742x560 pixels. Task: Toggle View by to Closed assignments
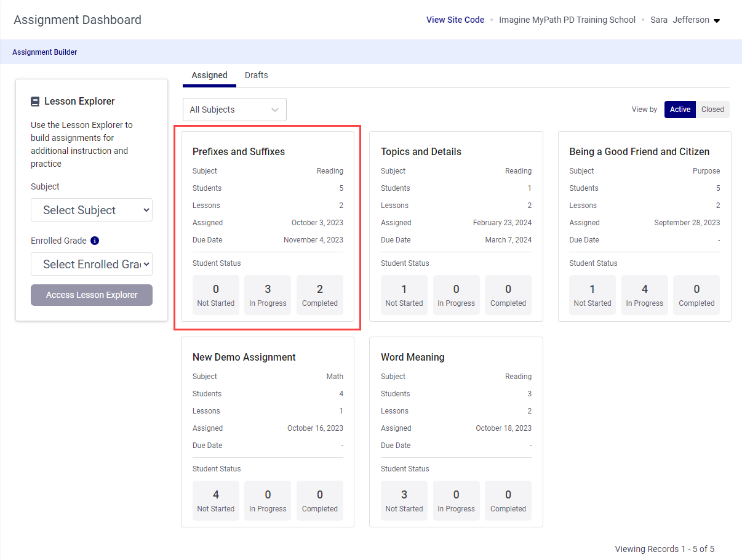[712, 109]
